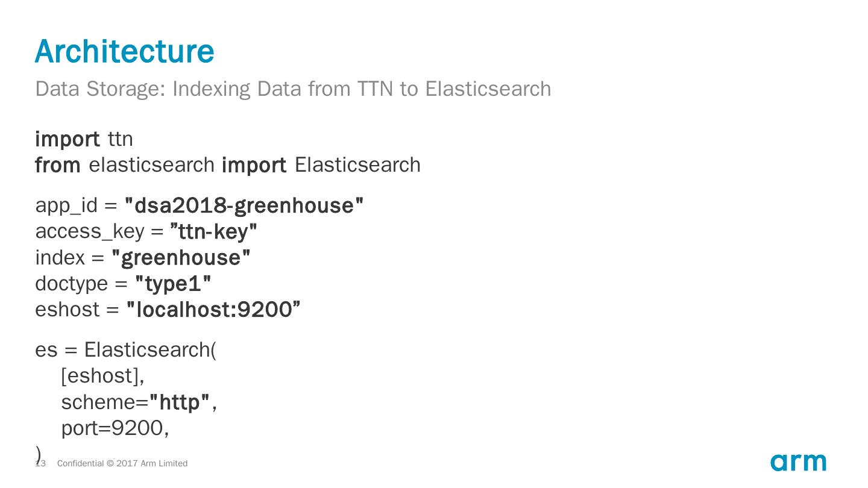Click the "type1" doctype string
The height and width of the screenshot is (488, 868).
coord(173,284)
